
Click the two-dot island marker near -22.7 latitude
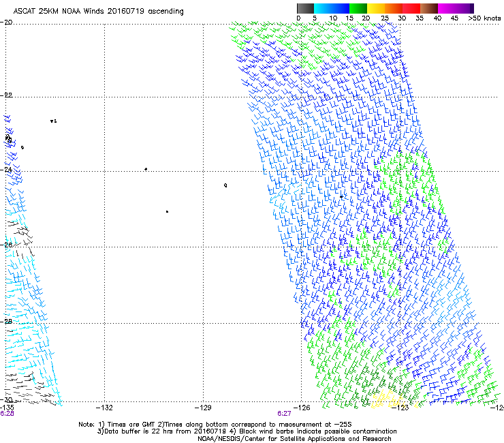[54, 121]
